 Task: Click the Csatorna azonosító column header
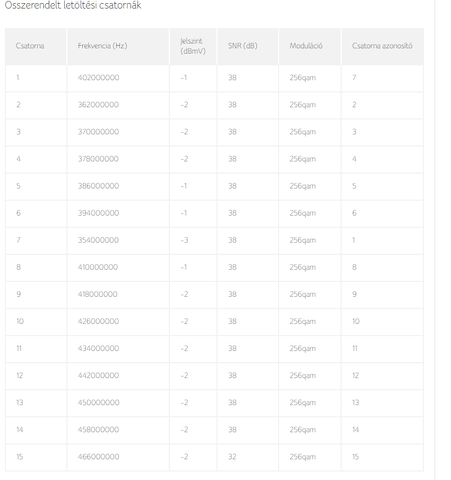click(x=382, y=46)
